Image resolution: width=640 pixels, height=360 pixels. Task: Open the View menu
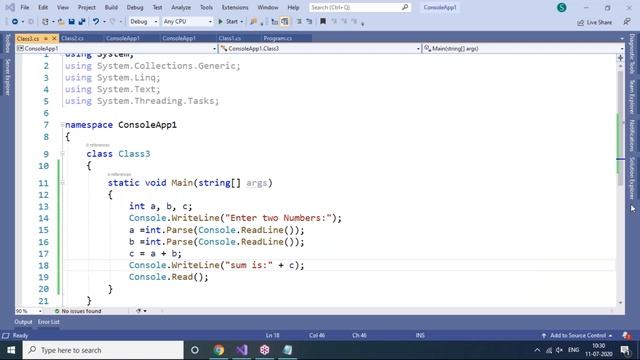63,7
